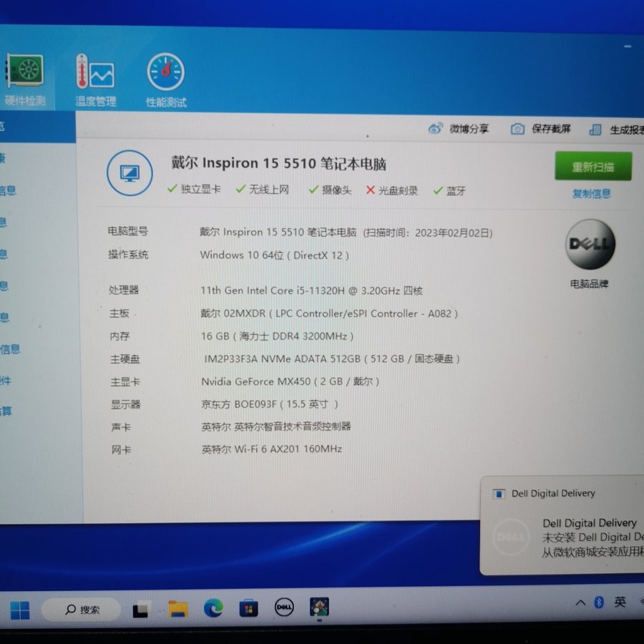Click the small app icon in the notification header
Screen dimensions: 644x644
(x=499, y=493)
